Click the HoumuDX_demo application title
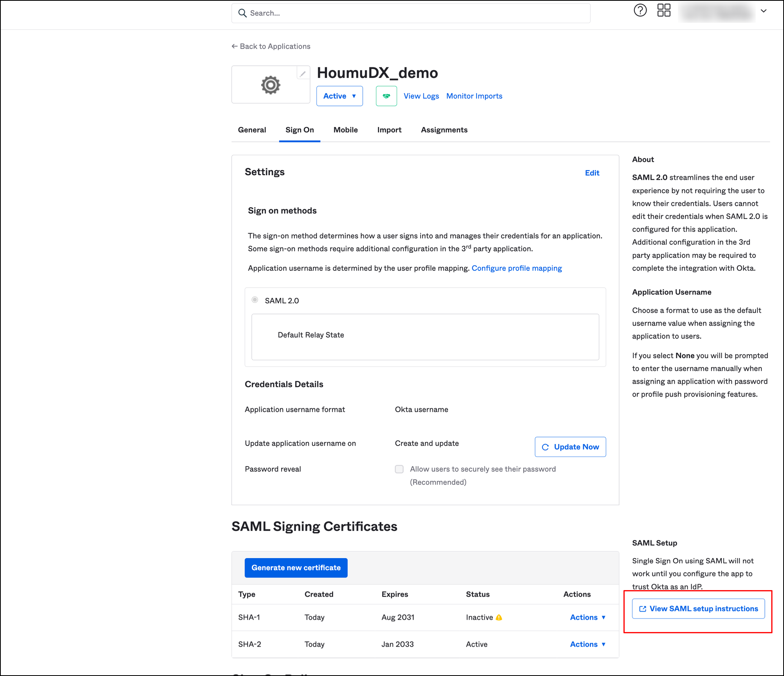784x676 pixels. coord(378,73)
